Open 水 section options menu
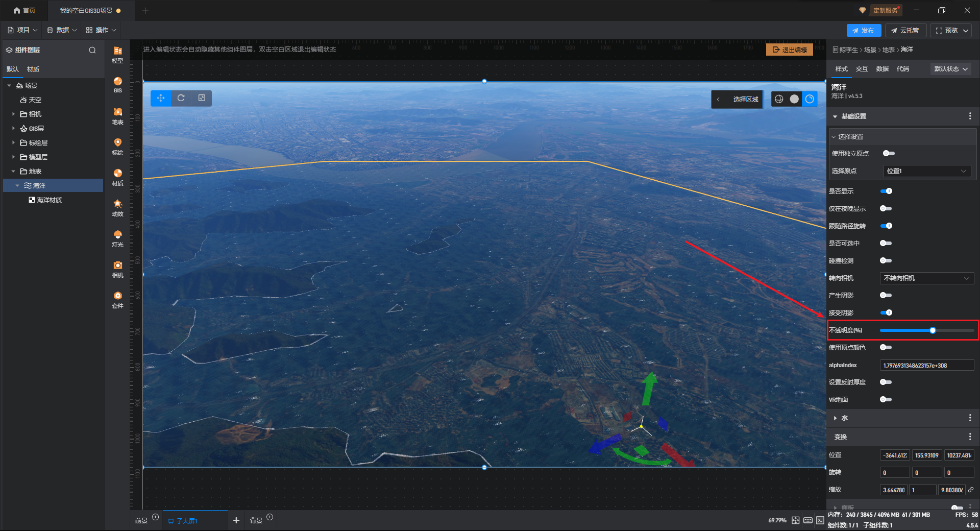Viewport: 980px width, 531px height. [x=970, y=418]
